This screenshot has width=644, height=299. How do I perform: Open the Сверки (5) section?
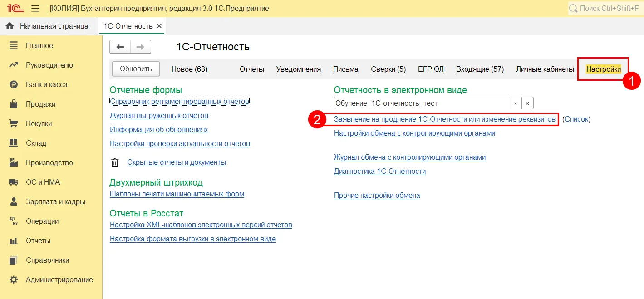point(388,69)
